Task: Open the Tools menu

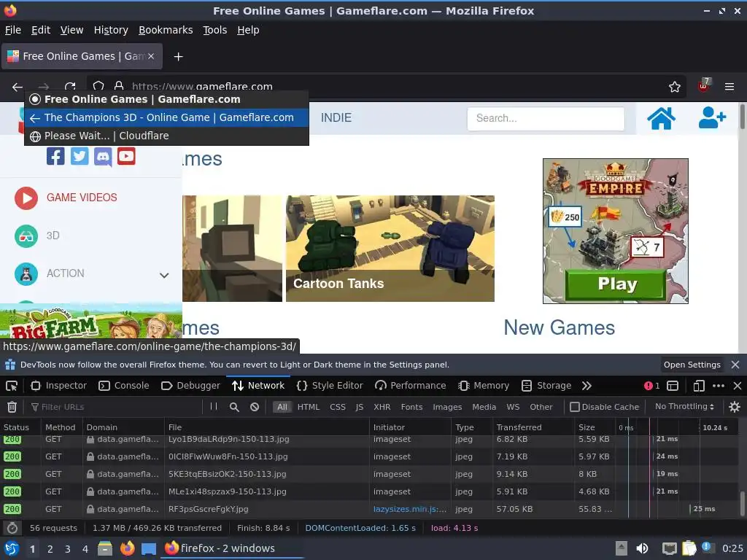Action: click(215, 30)
